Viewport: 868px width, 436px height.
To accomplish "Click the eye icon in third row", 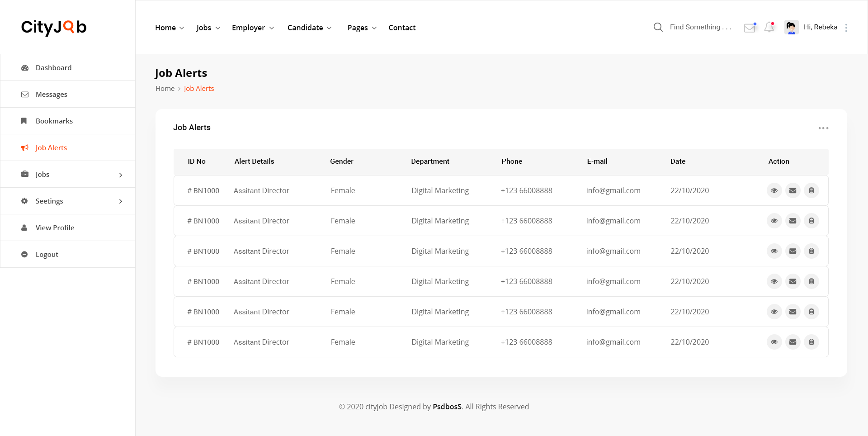I will (774, 251).
